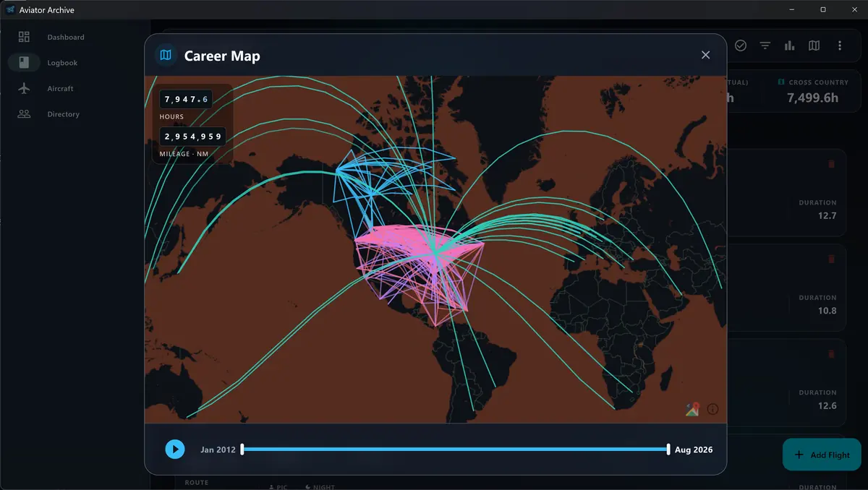Click the Career Map title text
The image size is (868, 490).
222,56
